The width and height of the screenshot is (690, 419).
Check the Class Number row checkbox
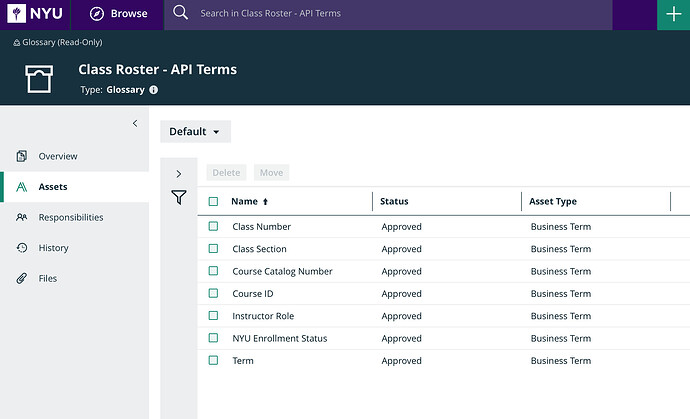[x=213, y=227]
